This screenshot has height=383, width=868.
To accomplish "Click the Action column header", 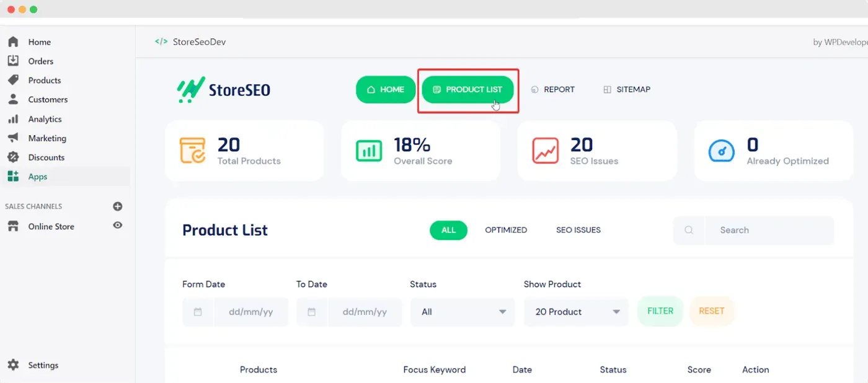I will click(x=756, y=369).
